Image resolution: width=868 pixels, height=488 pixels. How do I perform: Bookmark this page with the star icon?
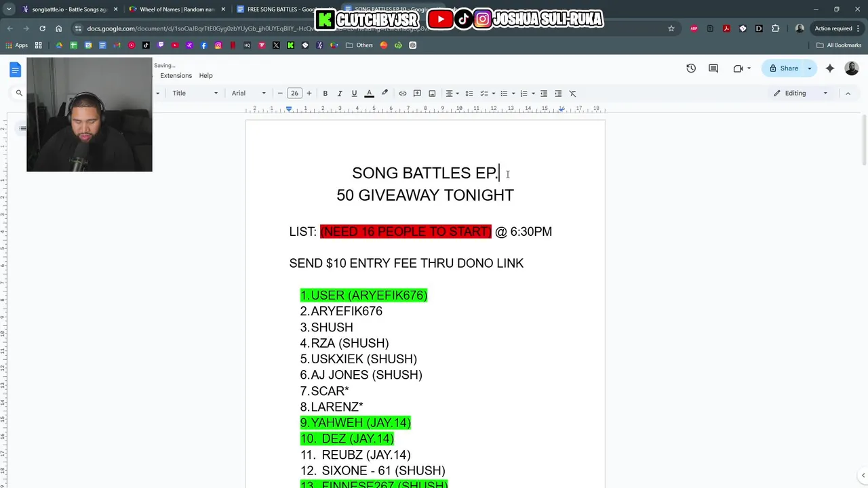coord(671,28)
